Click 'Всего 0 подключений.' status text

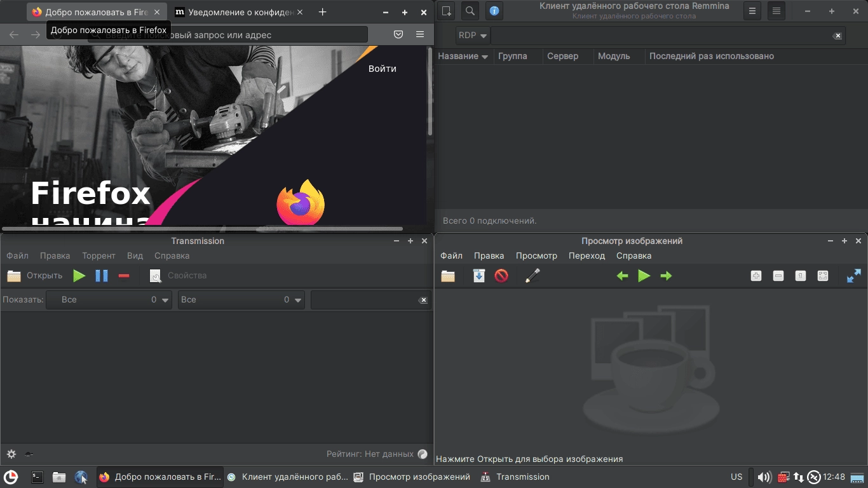[x=490, y=221]
